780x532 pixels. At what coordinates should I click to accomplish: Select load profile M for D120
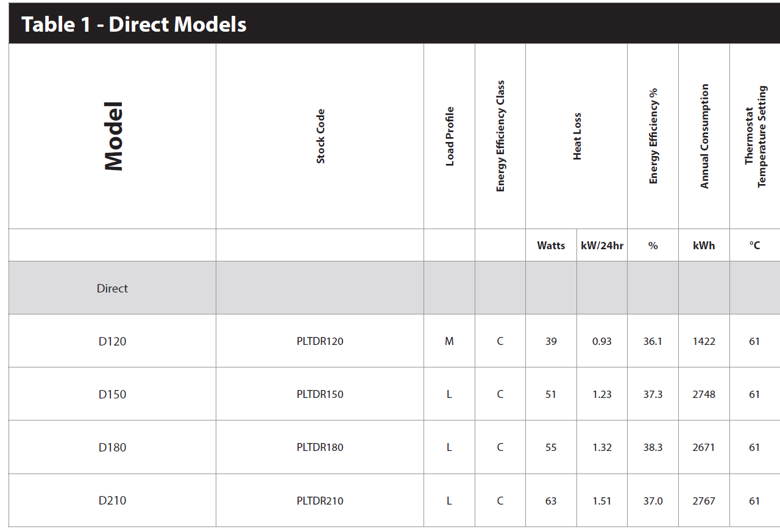pos(449,341)
